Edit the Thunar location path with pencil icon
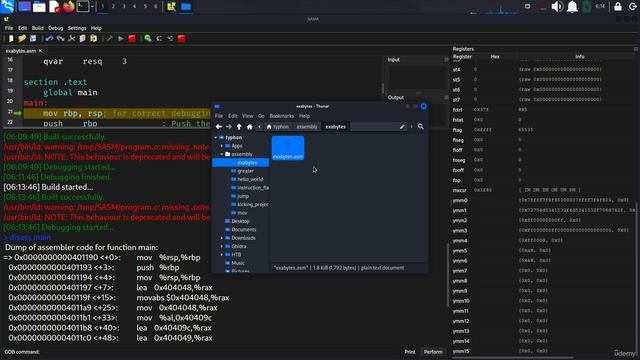Image resolution: width=640 pixels, height=360 pixels. pos(402,127)
